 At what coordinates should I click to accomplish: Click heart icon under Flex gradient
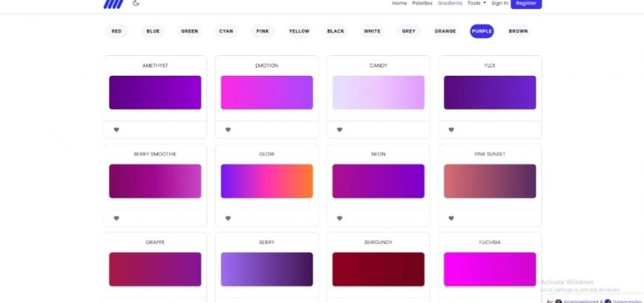point(451,130)
